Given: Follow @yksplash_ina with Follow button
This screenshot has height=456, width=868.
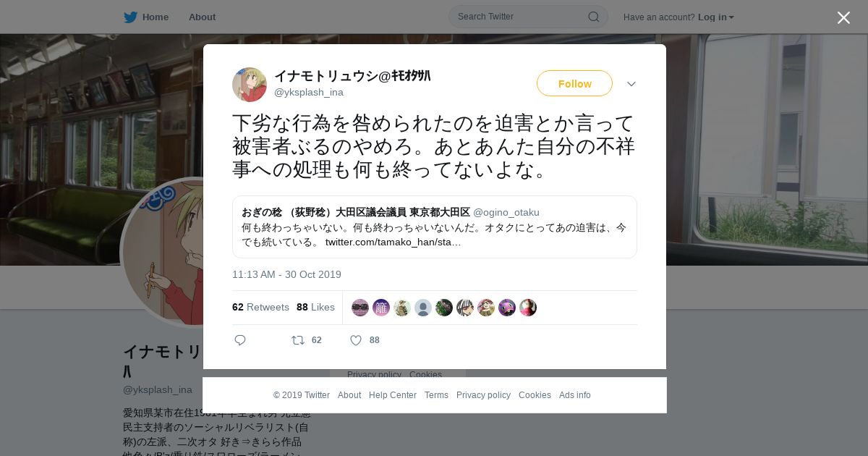Looking at the screenshot, I should [x=574, y=83].
